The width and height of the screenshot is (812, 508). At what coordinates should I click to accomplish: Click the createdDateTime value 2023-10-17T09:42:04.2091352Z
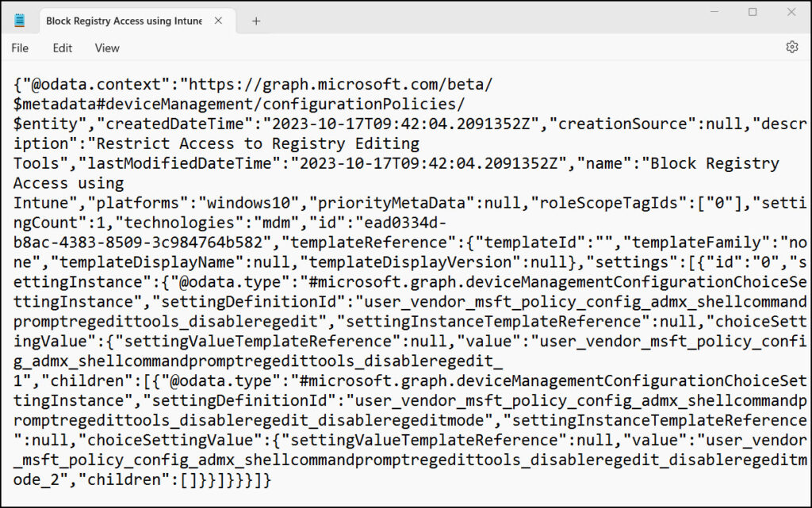click(400, 124)
